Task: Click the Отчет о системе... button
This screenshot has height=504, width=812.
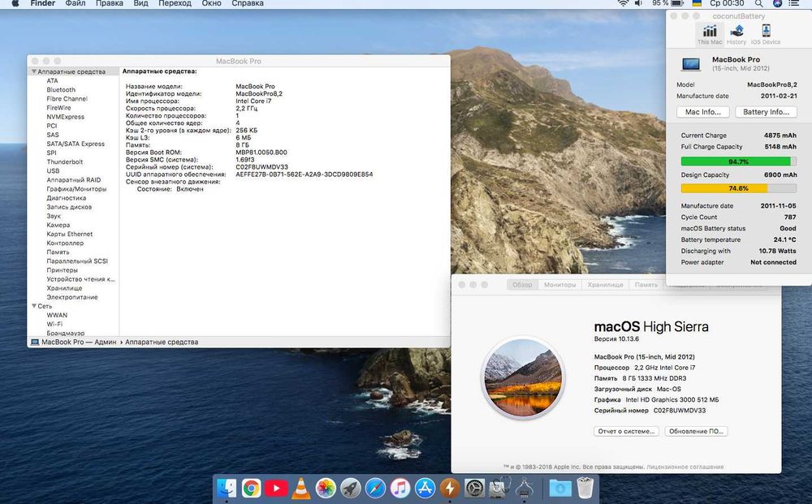Action: 626,431
